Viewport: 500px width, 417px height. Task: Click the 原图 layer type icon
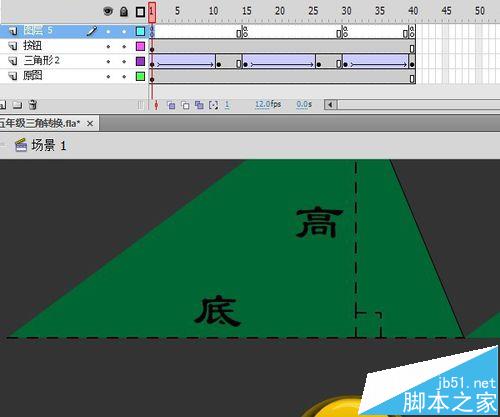(13, 76)
